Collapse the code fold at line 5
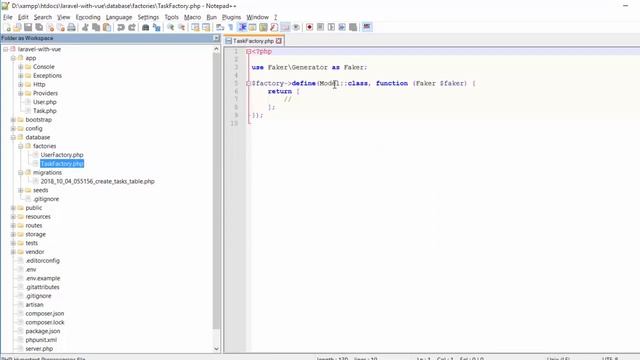Viewport: 640px width, 360px height. pos(249,83)
